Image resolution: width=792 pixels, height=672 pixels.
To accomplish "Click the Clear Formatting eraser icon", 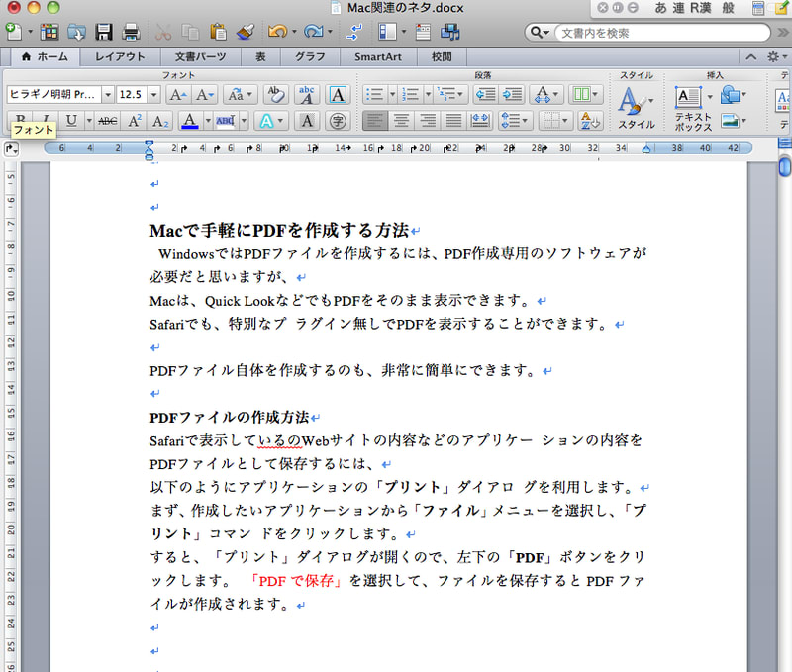I will (x=276, y=95).
